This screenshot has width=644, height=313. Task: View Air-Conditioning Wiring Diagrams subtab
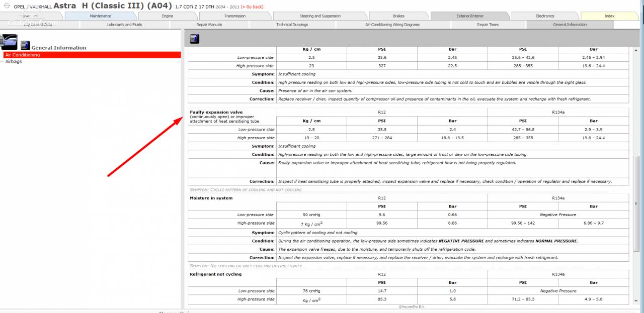pyautogui.click(x=392, y=25)
